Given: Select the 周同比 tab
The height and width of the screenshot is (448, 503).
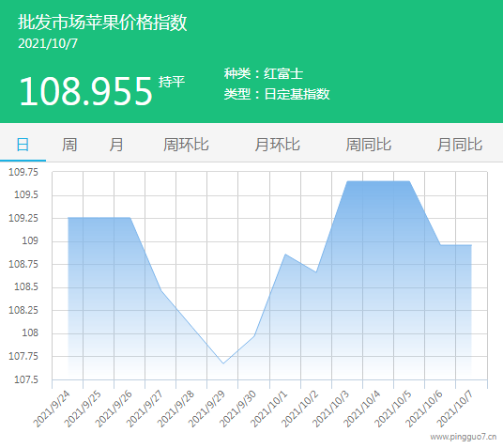Looking at the screenshot, I should [x=368, y=145].
